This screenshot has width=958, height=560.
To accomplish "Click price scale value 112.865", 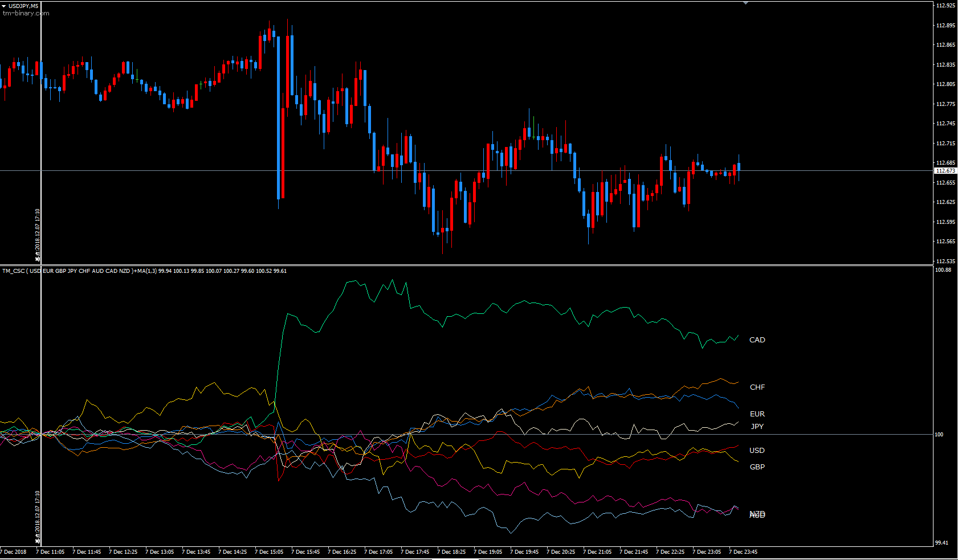I will click(x=945, y=45).
